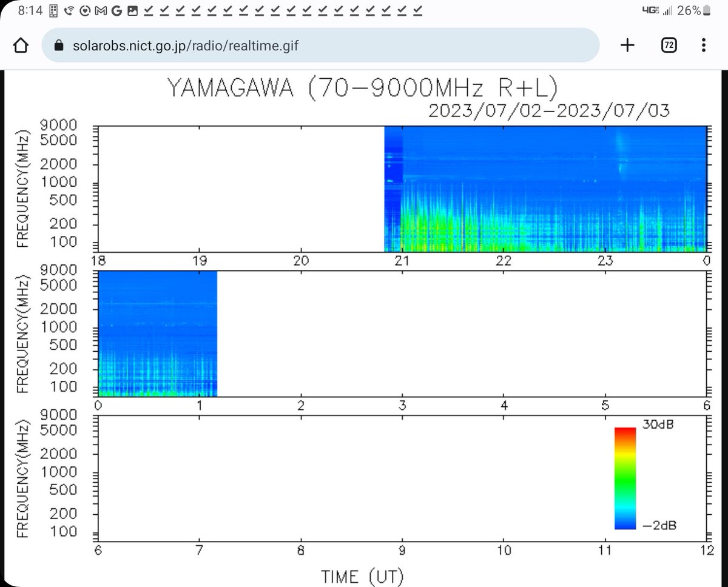Click FREQUENCY(MHz) label of top panel
The image size is (728, 587).
click(x=23, y=188)
